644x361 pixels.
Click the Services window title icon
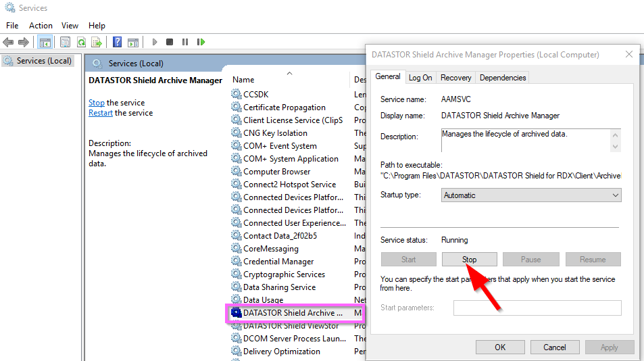pyautogui.click(x=10, y=8)
